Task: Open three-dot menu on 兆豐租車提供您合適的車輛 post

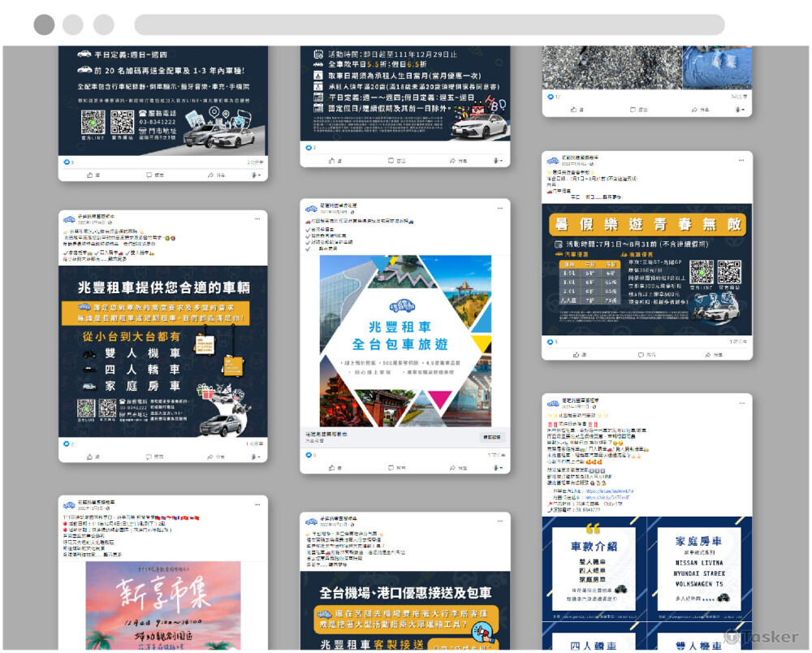Action: coord(257,218)
